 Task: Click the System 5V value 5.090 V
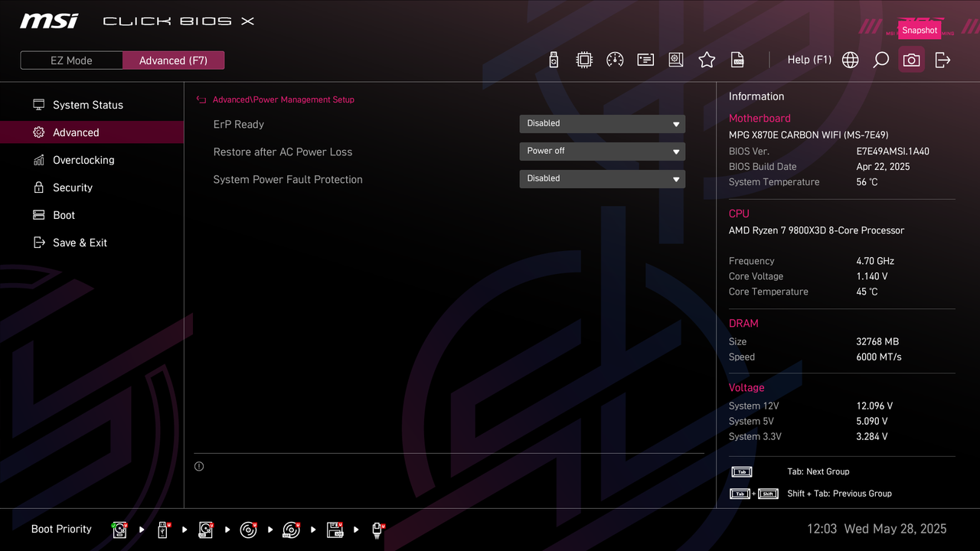click(x=872, y=422)
